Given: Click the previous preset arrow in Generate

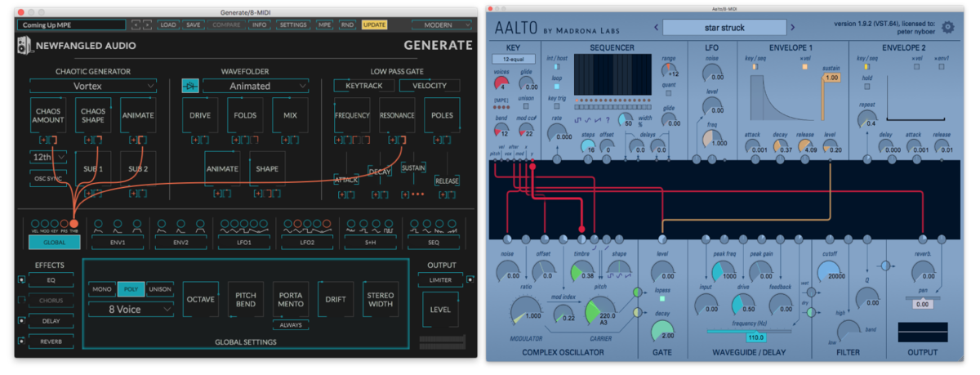Looking at the screenshot, I should pyautogui.click(x=136, y=25).
